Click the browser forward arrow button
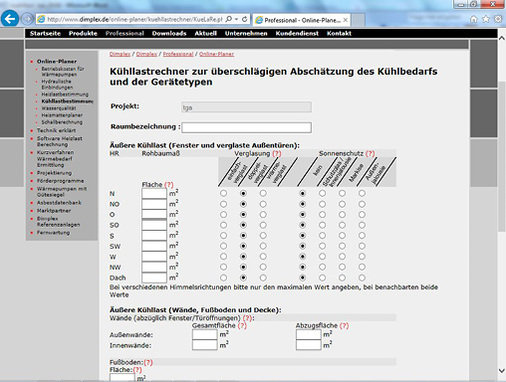 (27, 19)
